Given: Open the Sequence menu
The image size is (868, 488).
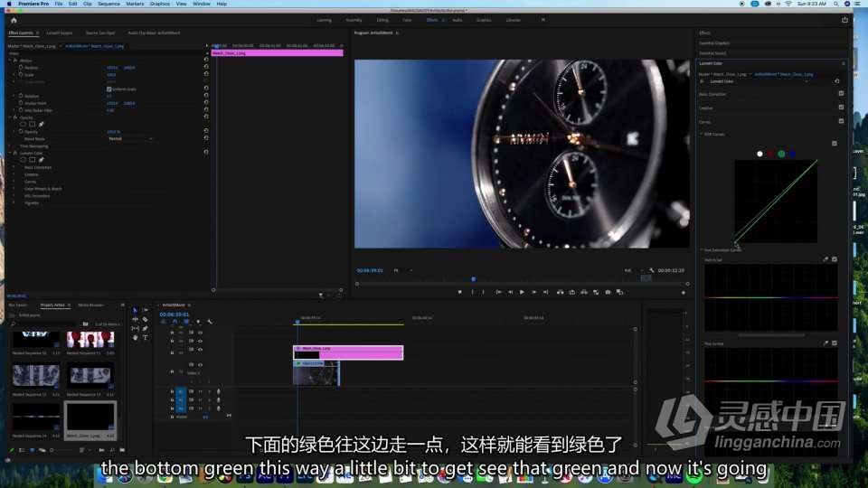Looking at the screenshot, I should tap(108, 4).
